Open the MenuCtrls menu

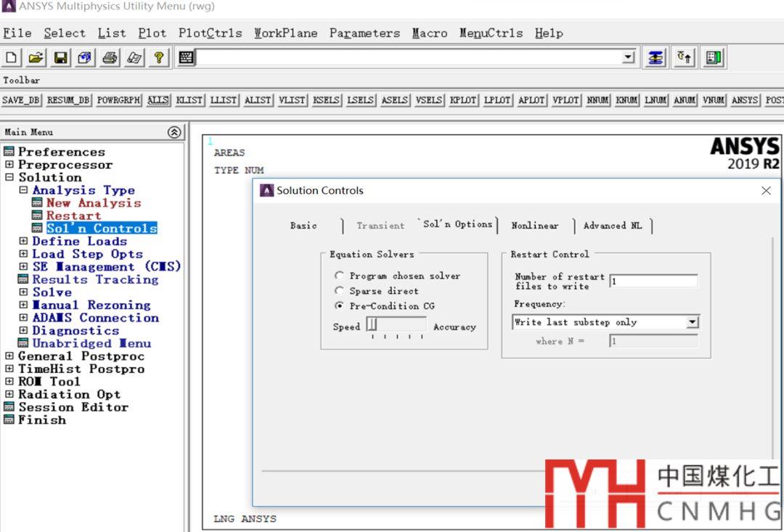coord(491,33)
